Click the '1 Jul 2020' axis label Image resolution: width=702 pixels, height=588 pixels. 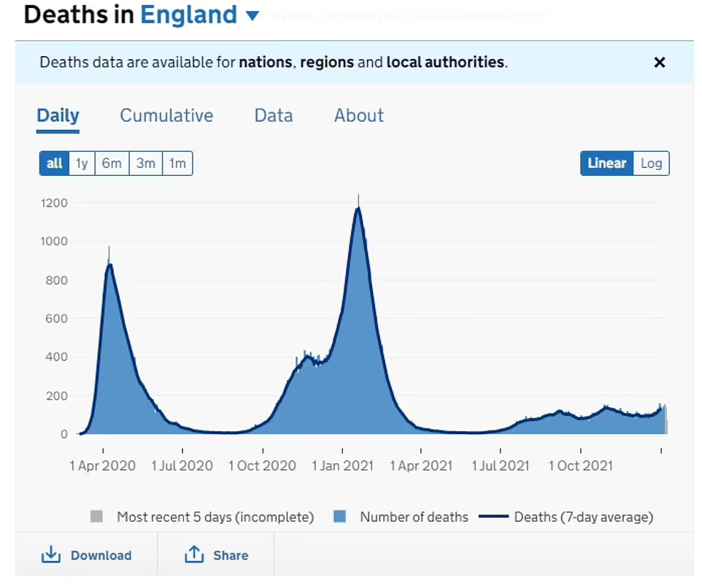(182, 466)
